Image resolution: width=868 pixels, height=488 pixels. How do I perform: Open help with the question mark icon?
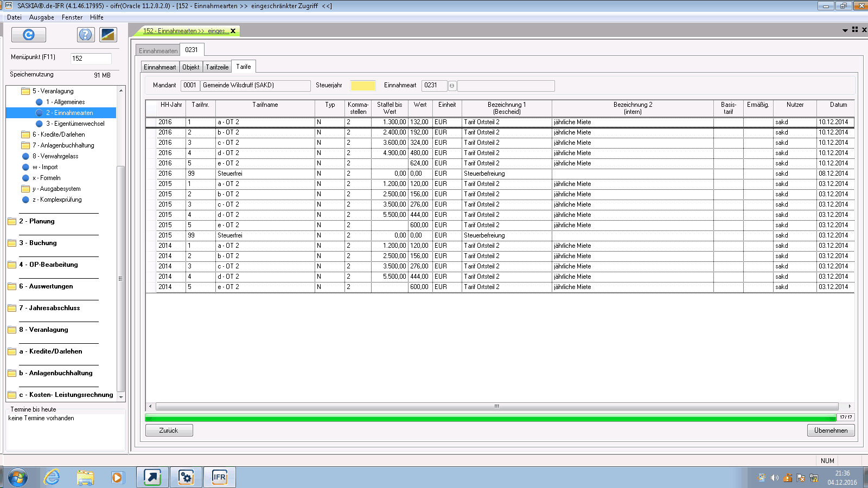[x=85, y=35]
